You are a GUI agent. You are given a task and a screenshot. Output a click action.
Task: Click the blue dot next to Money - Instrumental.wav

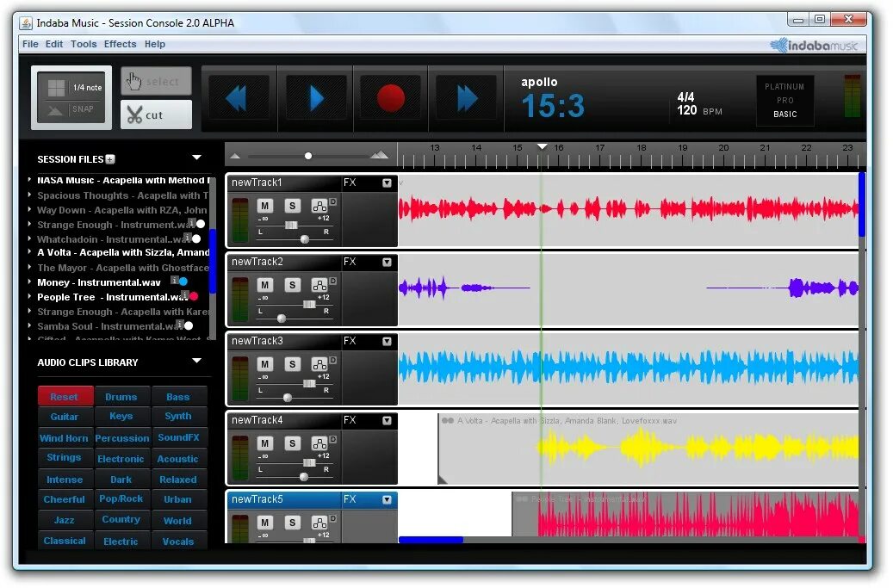[x=184, y=283]
